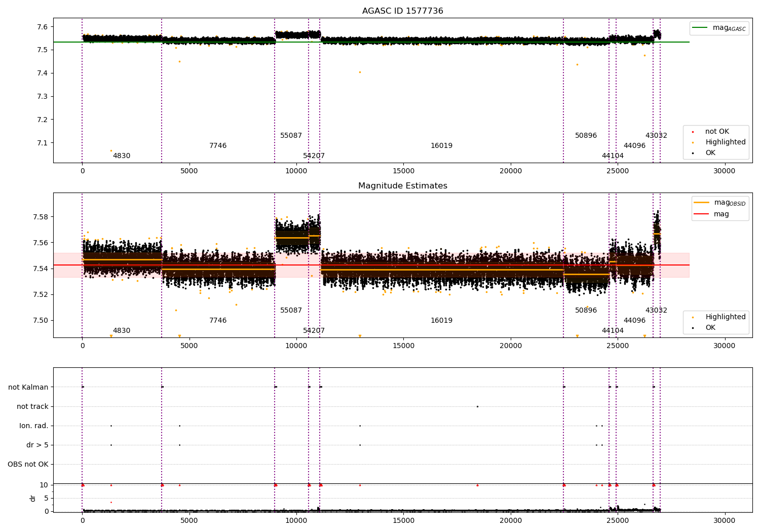760x532 pixels.
Task: Click the 20000 x-axis tick in bottom plot
Action: point(511,520)
